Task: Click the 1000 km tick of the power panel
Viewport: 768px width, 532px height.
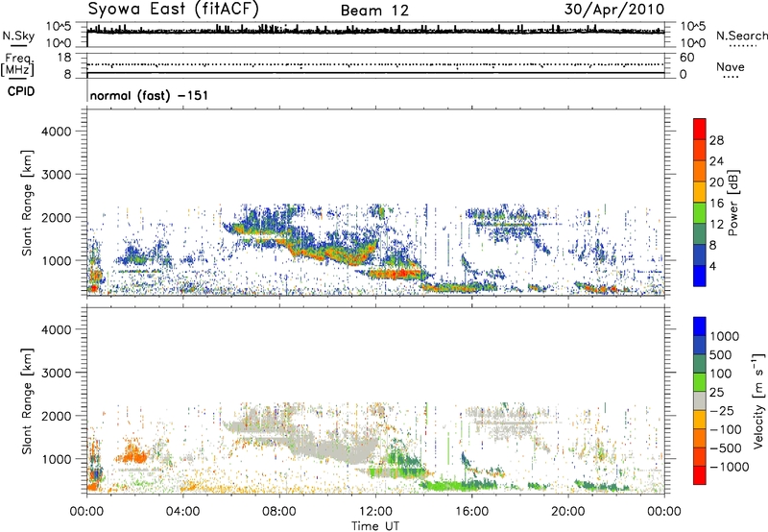Action: pos(57,260)
